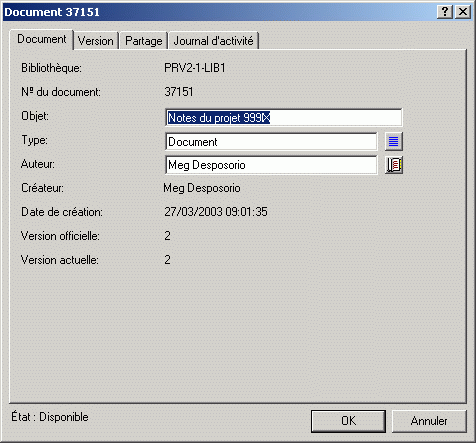This screenshot has height=443, width=476.
Task: Click the Auteur input field
Action: click(271, 165)
